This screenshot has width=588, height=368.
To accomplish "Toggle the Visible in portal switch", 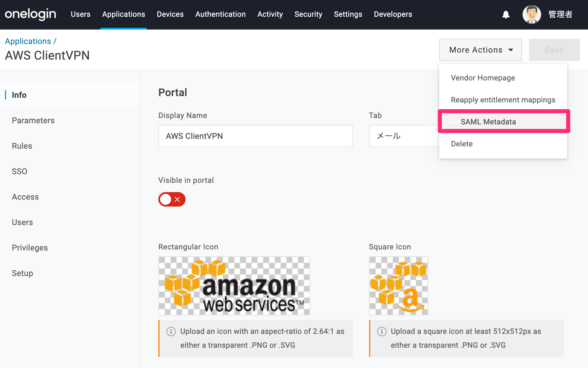I will pos(172,199).
